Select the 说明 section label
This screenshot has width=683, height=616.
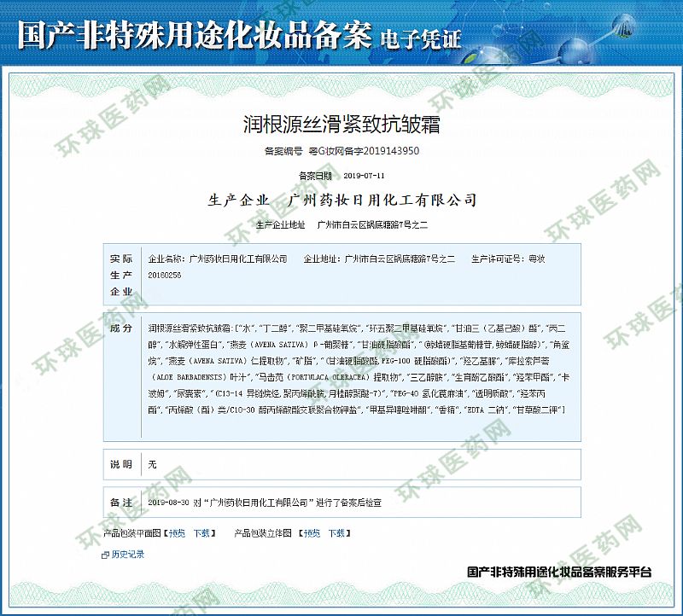121,465
